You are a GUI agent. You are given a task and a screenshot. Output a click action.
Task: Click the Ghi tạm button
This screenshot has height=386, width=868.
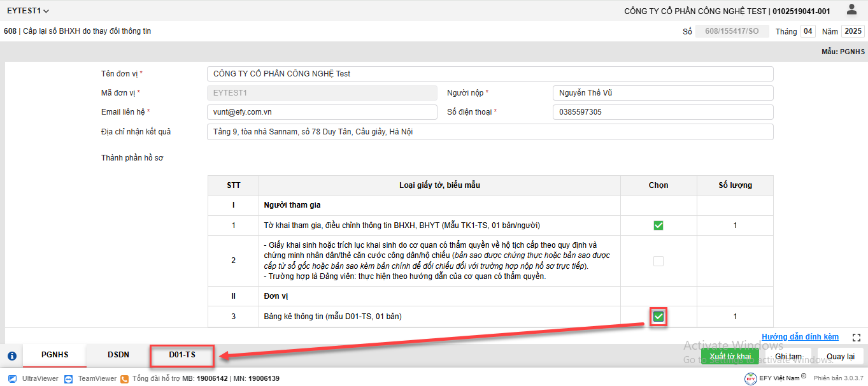(x=788, y=356)
